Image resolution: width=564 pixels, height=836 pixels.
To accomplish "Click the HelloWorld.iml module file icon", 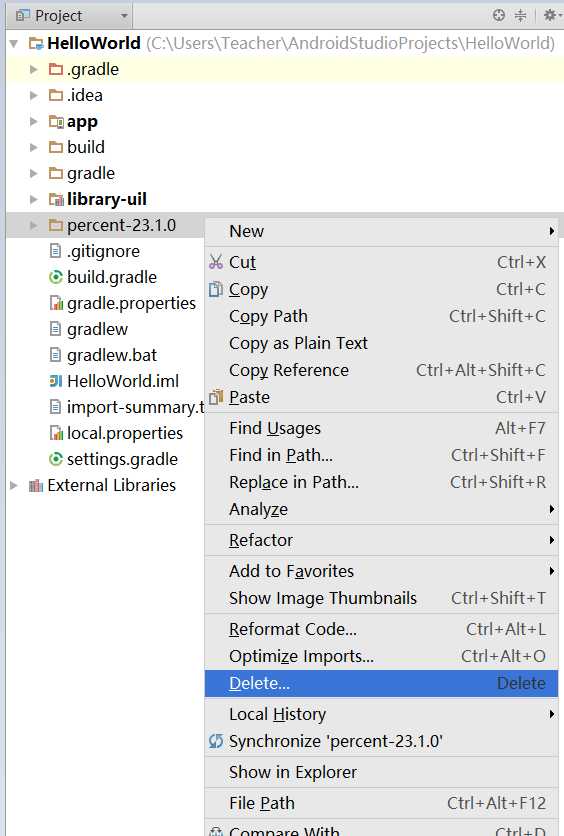I will 55,381.
